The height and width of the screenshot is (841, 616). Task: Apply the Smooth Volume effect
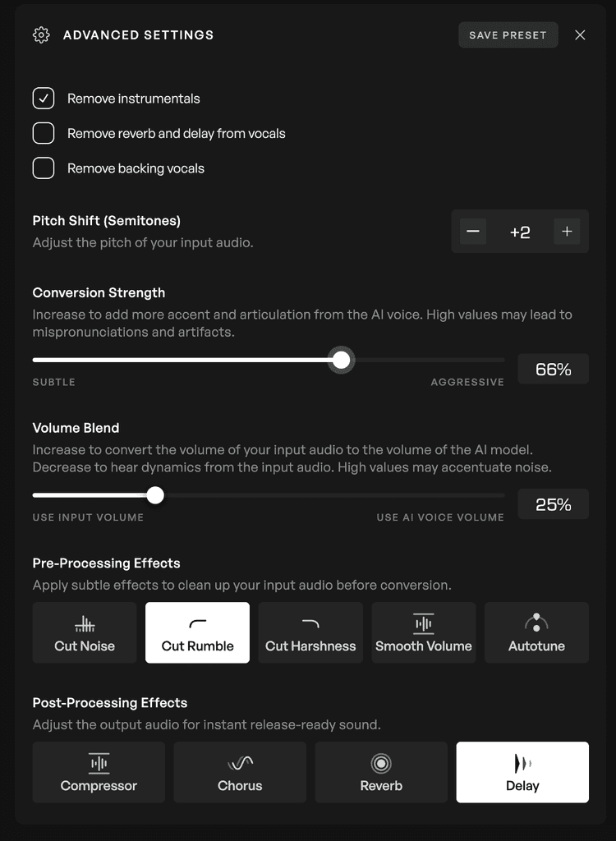424,632
